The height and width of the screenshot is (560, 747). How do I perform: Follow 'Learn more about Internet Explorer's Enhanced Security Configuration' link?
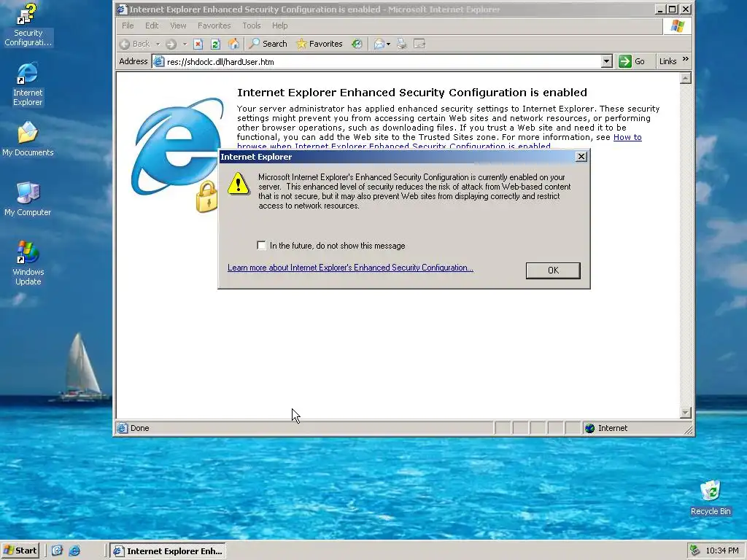point(350,268)
